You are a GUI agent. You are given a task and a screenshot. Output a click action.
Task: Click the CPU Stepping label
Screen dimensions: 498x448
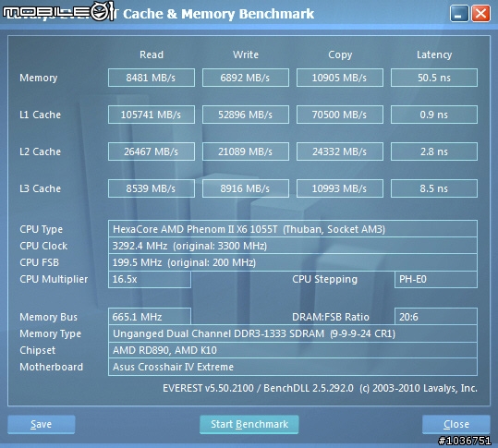[324, 279]
